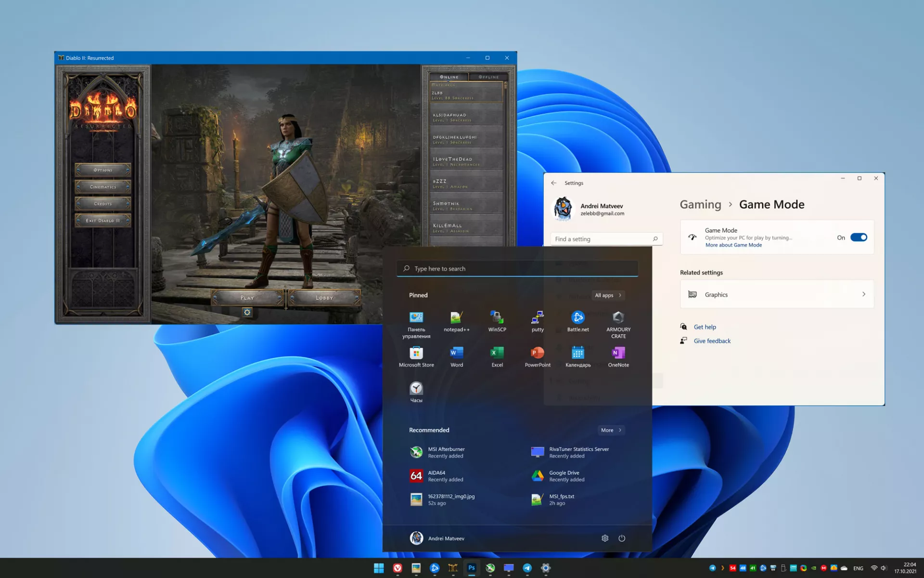Screen dimensions: 924x578
Task: Open Start menu settings gear
Action: click(605, 538)
